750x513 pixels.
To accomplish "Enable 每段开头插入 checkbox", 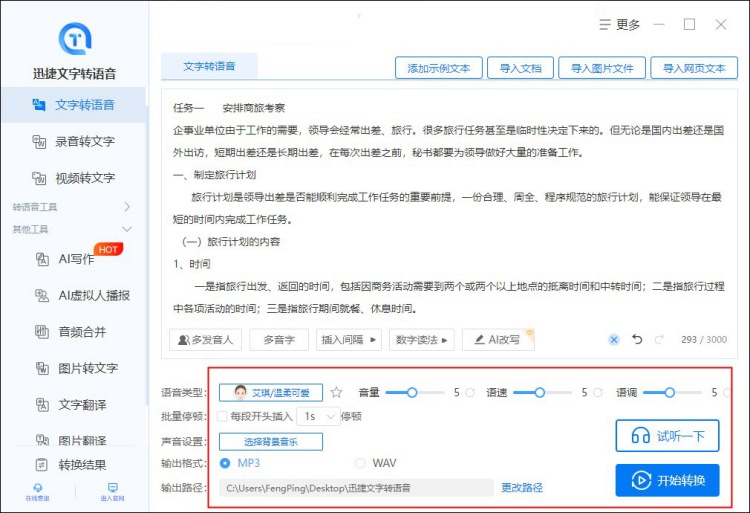I will (x=222, y=416).
